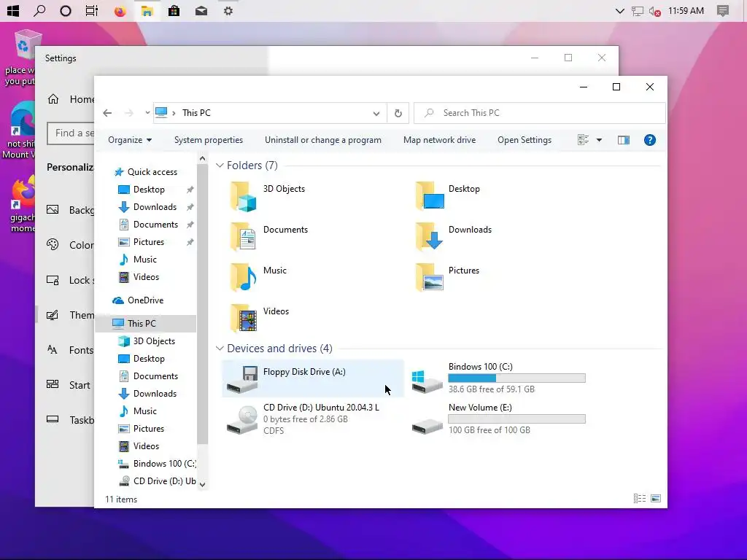Click Home in the Settings window
This screenshot has height=560, width=747.
click(69, 99)
